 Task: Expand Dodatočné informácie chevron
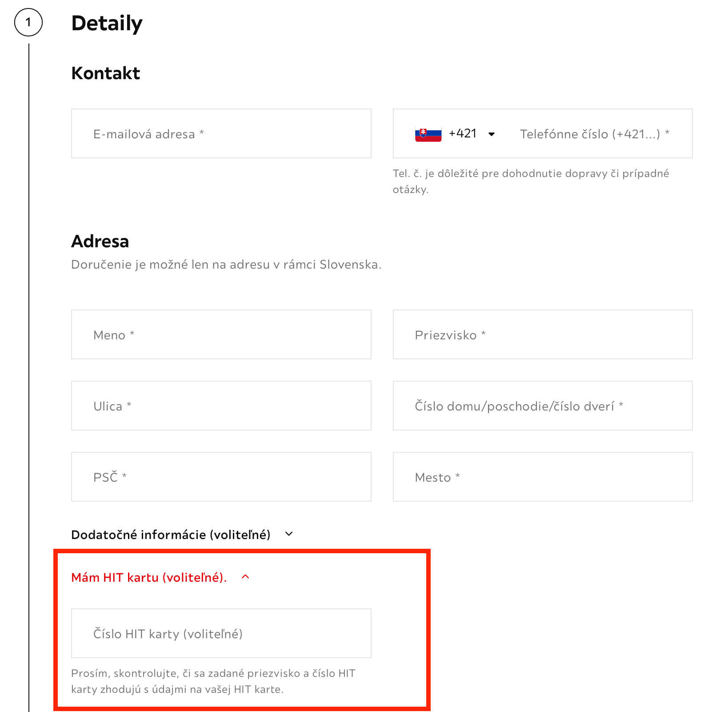pyautogui.click(x=289, y=534)
